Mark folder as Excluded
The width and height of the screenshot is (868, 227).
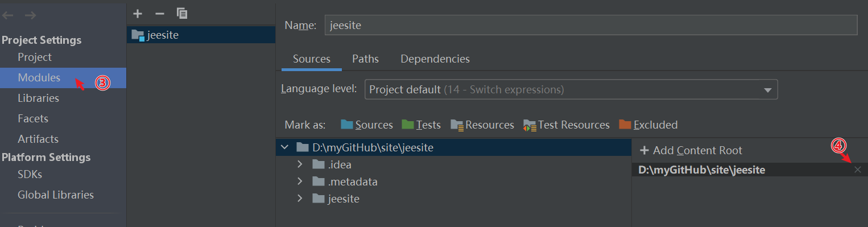pyautogui.click(x=648, y=125)
